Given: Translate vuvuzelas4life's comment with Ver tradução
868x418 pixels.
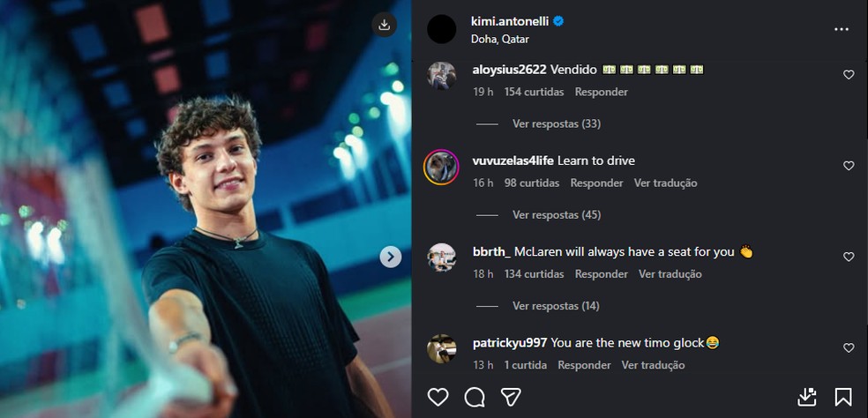Looking at the screenshot, I should 665,183.
